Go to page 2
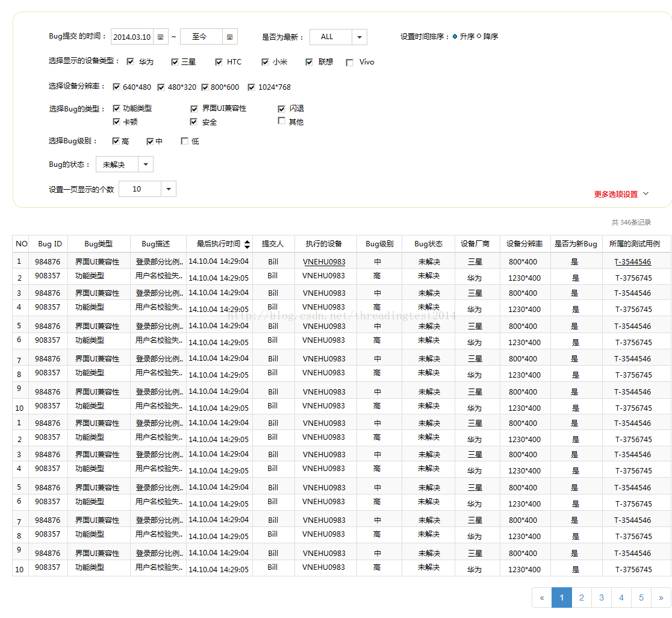This screenshot has height=618, width=672. coord(582,598)
